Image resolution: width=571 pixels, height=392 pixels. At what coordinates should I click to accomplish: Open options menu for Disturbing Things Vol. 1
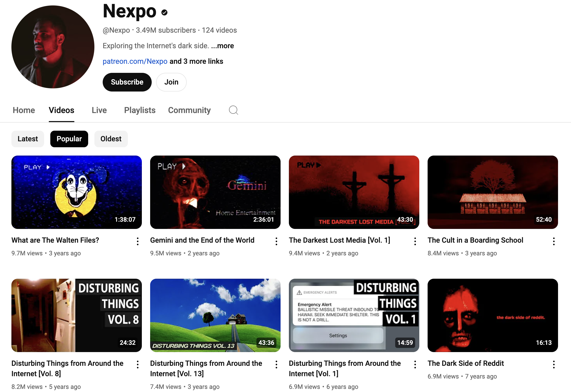click(x=415, y=365)
